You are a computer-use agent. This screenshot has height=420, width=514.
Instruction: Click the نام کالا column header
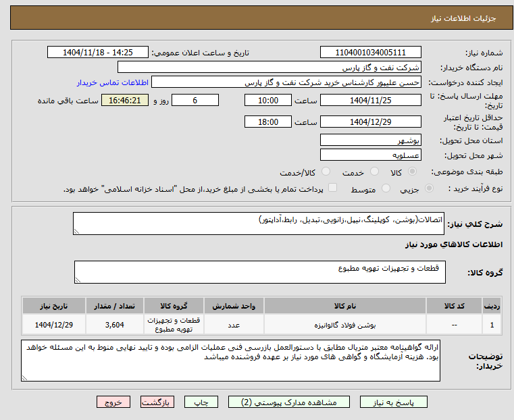tap(345, 306)
